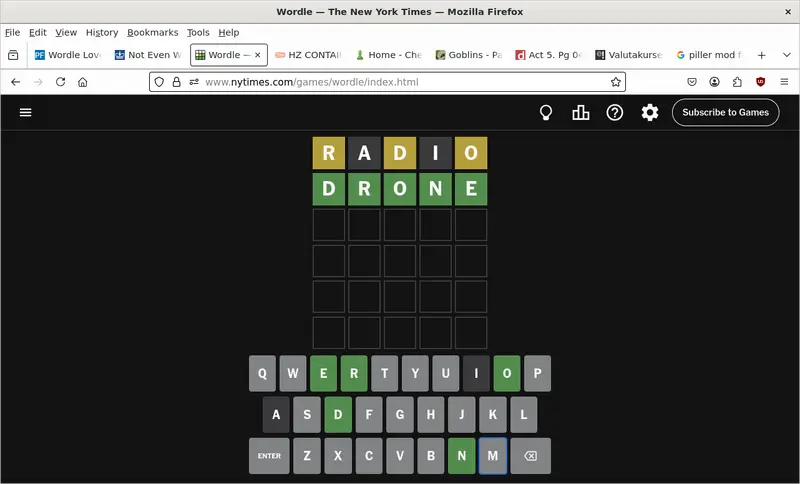Open a new browser tab
This screenshot has width=800, height=484.
click(761, 55)
